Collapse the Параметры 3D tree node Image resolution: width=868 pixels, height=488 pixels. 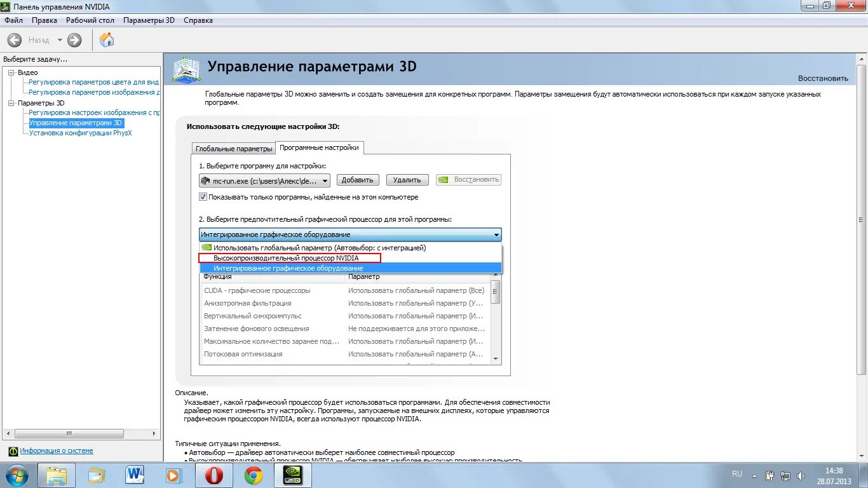(10, 103)
